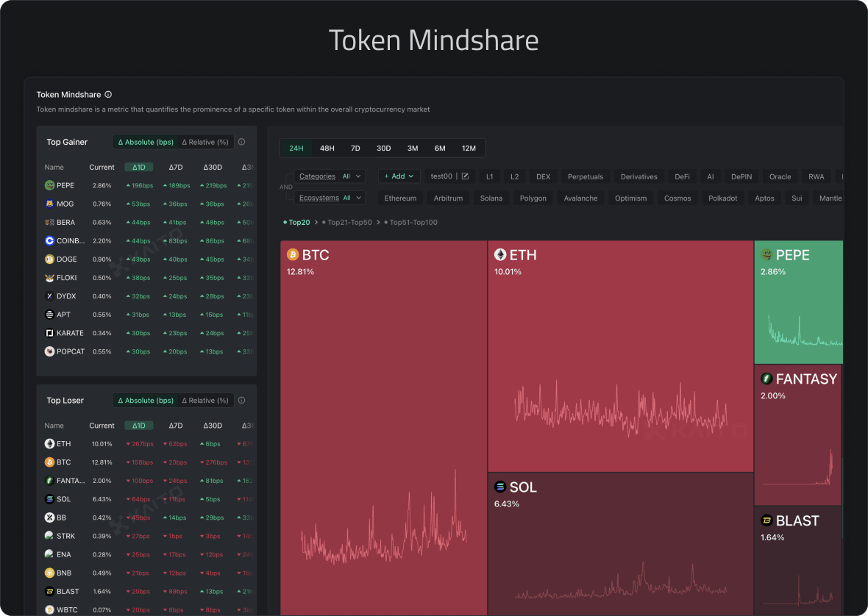Screen dimensions: 868x616
Task: Switch to the 30D timeframe tab
Action: click(x=384, y=148)
